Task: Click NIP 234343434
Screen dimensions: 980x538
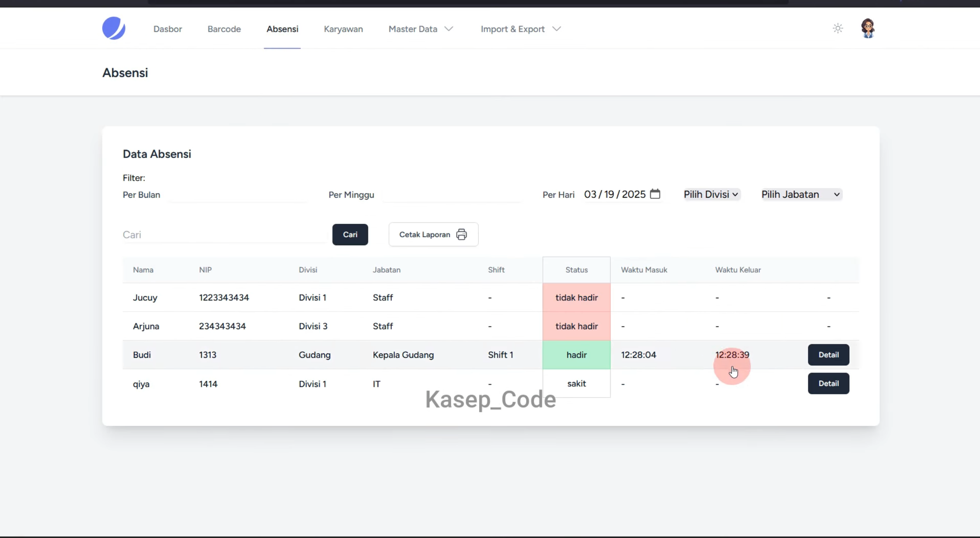Action: 222,326
